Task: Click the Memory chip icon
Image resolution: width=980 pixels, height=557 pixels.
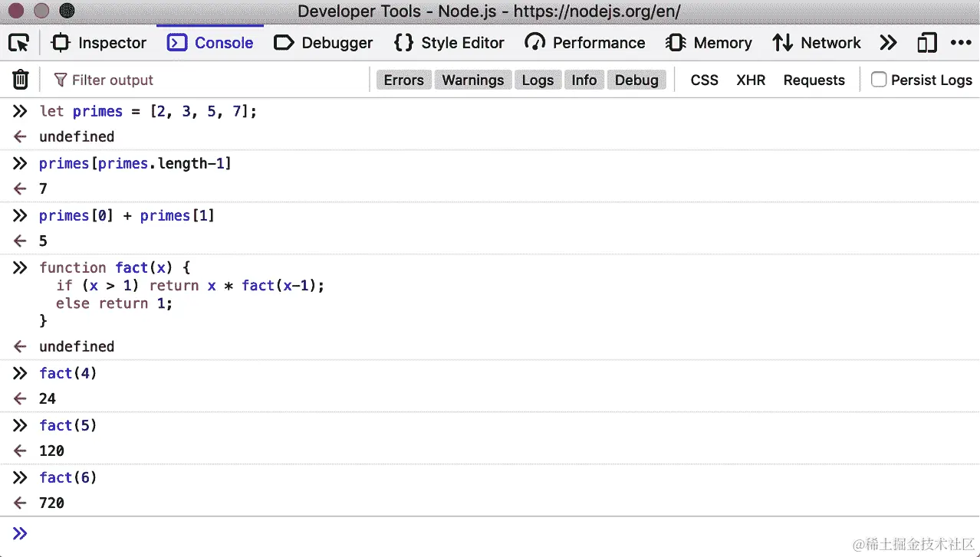Action: coord(676,43)
